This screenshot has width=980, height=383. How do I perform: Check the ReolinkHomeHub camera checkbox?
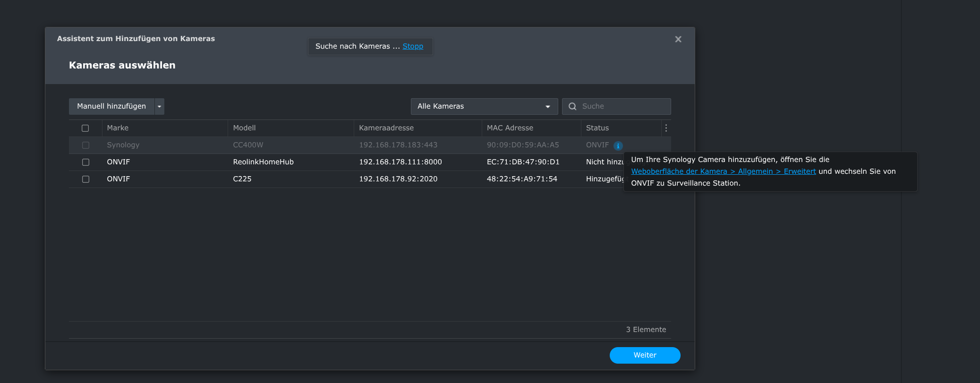click(85, 162)
